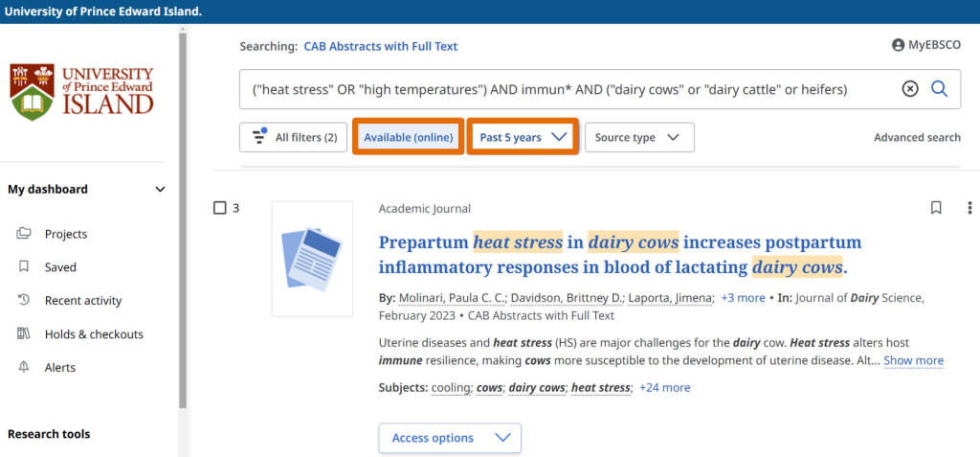980x457 pixels.
Task: Collapse the My dashboard section
Action: tap(160, 190)
